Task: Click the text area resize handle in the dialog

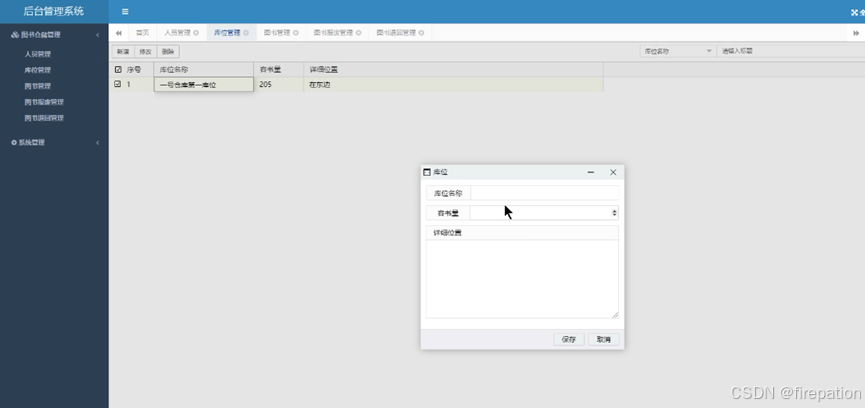Action: 615,315
